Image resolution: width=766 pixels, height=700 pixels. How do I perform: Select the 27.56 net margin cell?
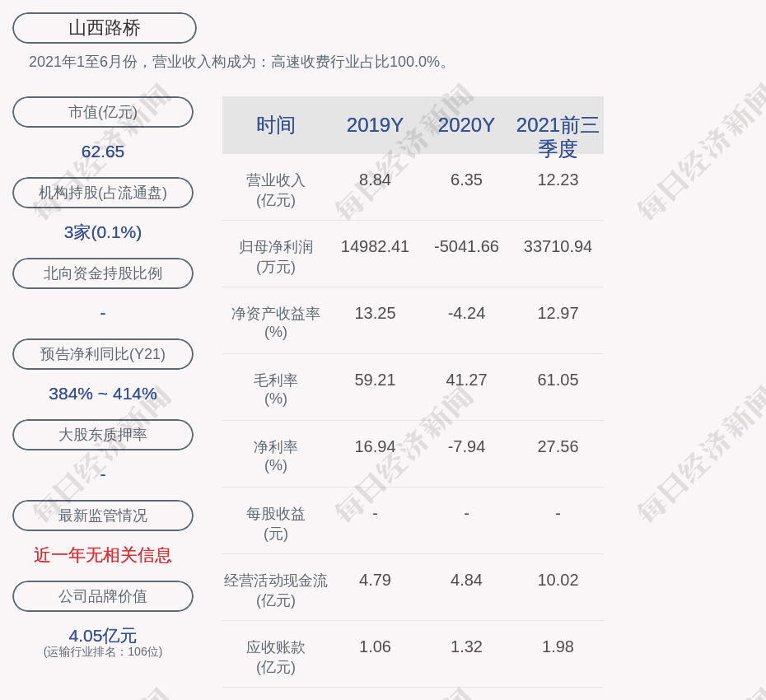coord(558,446)
